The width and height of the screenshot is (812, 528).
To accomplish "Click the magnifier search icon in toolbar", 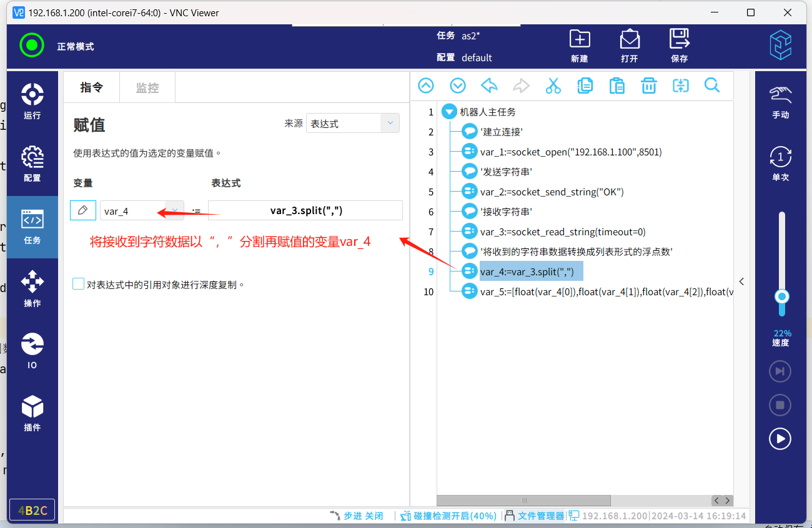I will [x=712, y=86].
